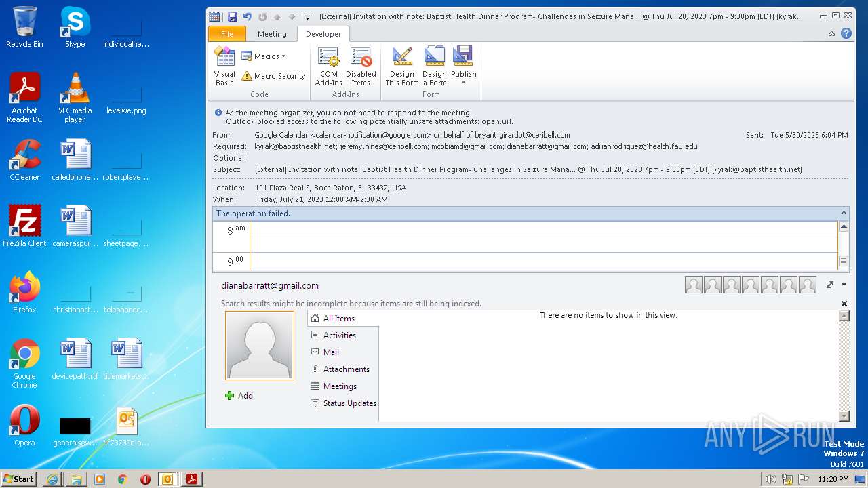
Task: Click the calendar preview scrollbar up arrow
Action: [844, 226]
